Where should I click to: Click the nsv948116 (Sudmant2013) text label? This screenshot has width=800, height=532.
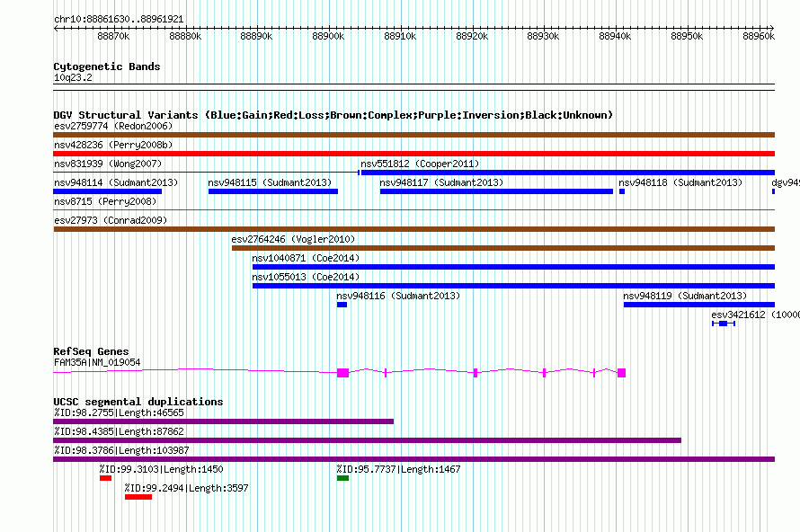(x=398, y=296)
